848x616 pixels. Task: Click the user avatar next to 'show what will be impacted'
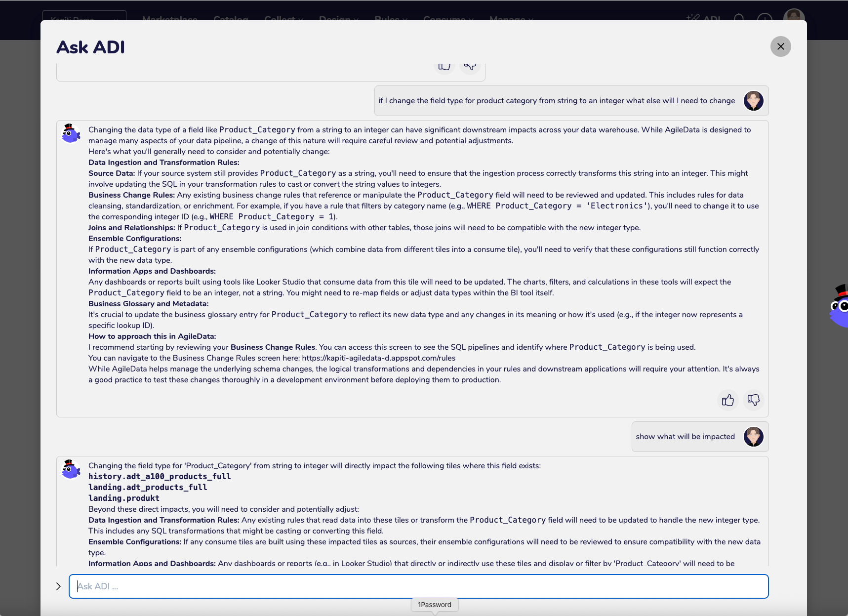pyautogui.click(x=754, y=437)
